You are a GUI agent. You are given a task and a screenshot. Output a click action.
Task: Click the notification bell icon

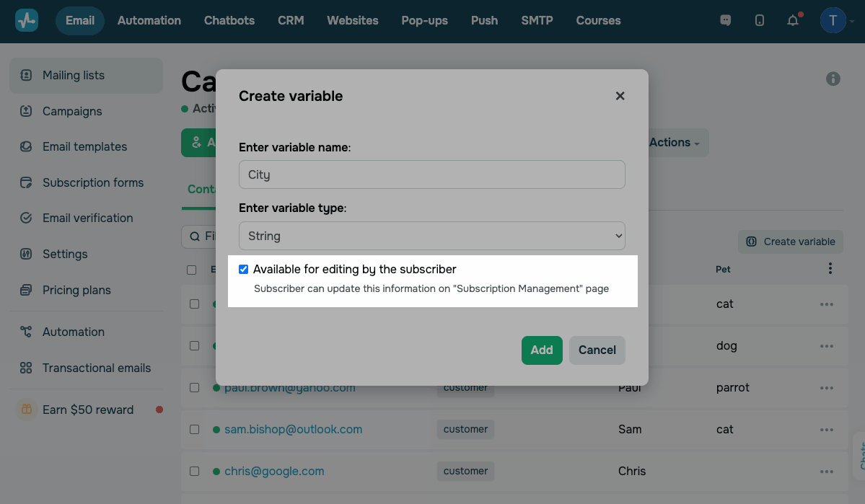793,21
